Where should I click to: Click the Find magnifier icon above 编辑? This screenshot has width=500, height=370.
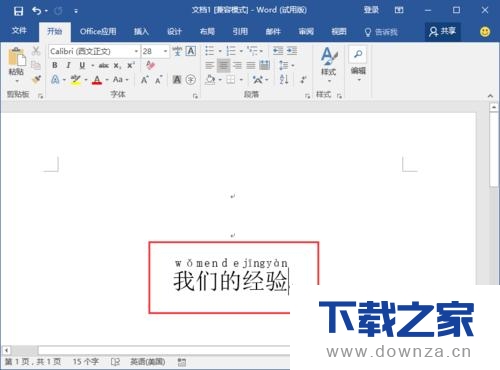click(358, 54)
